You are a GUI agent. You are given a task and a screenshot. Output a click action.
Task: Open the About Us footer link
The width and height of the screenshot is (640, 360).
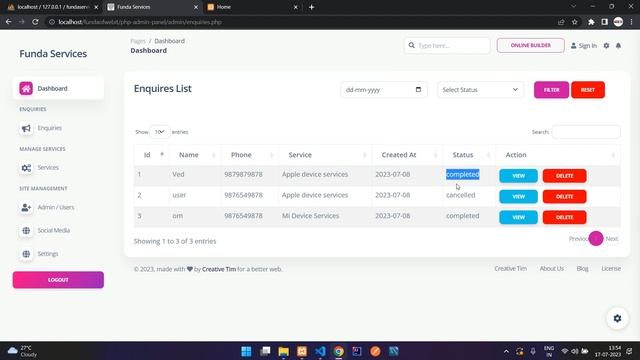coord(551,269)
